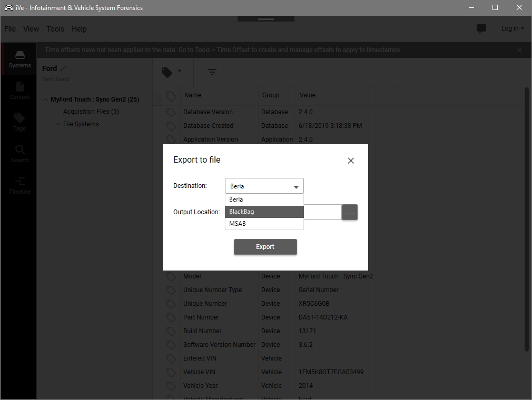Open the Search sidebar panel

pos(19,154)
